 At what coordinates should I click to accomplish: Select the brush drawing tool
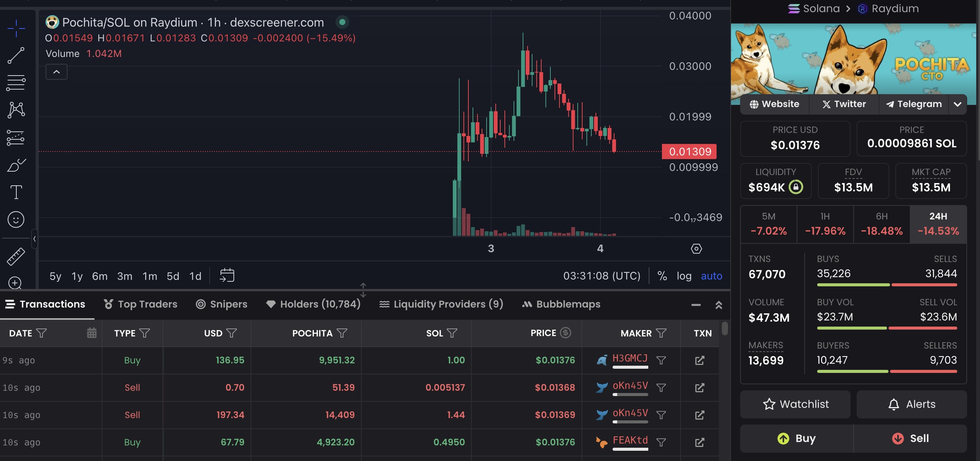[x=16, y=165]
